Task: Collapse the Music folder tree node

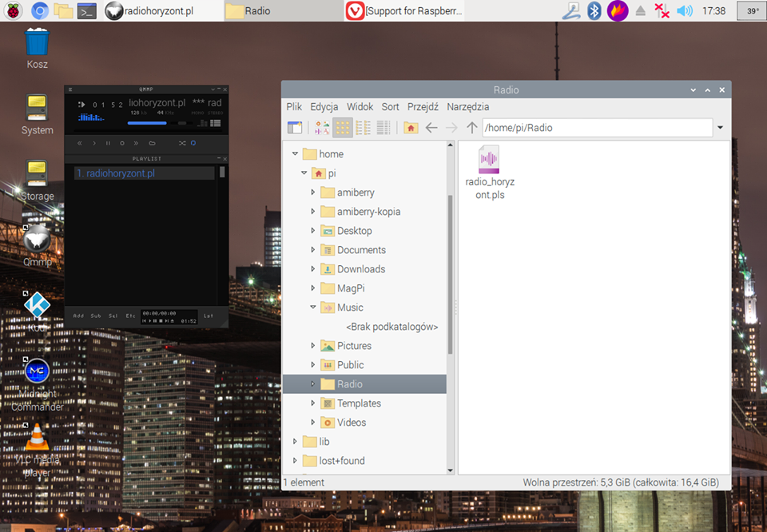Action: [313, 308]
